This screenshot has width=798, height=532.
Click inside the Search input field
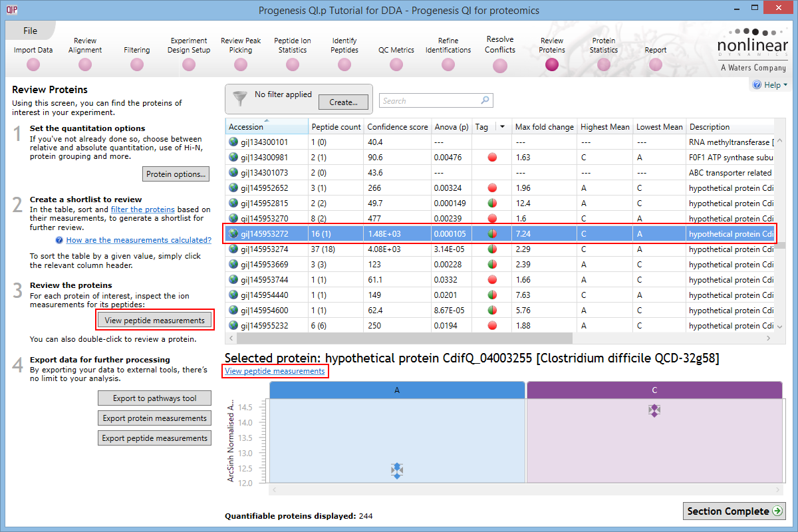click(430, 101)
